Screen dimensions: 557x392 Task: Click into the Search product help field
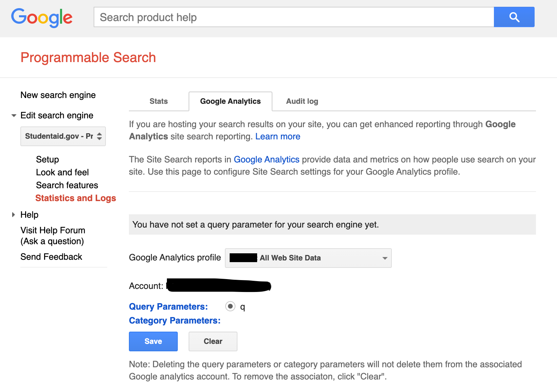[x=293, y=17]
